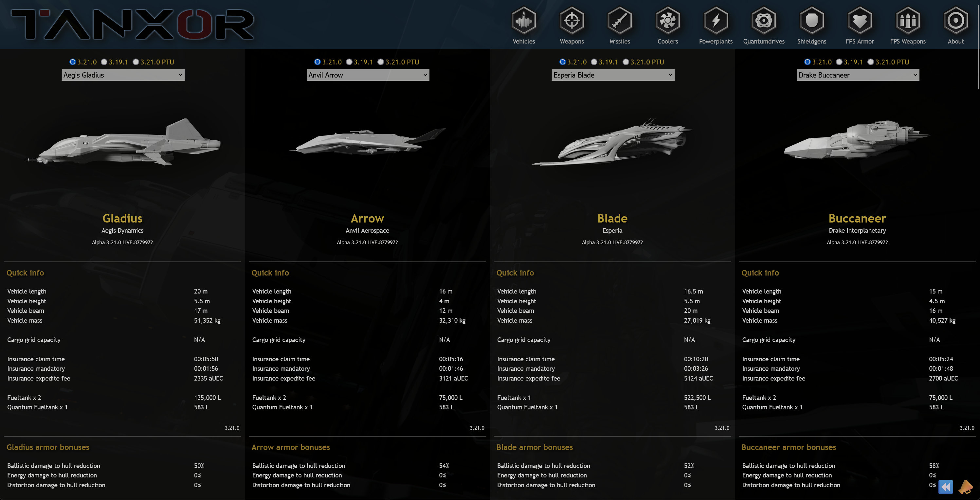Click the blue rewind arrows icon
This screenshot has width=980, height=500.
[x=945, y=486]
